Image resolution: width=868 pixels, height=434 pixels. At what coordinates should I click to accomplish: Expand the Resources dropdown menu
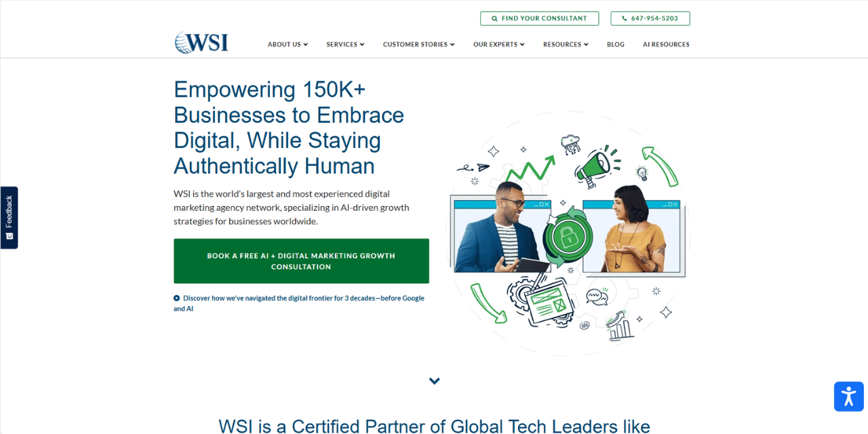pyautogui.click(x=566, y=44)
